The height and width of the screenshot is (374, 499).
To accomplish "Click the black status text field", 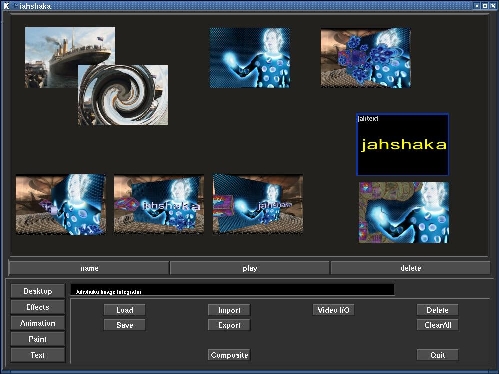I will pos(232,290).
